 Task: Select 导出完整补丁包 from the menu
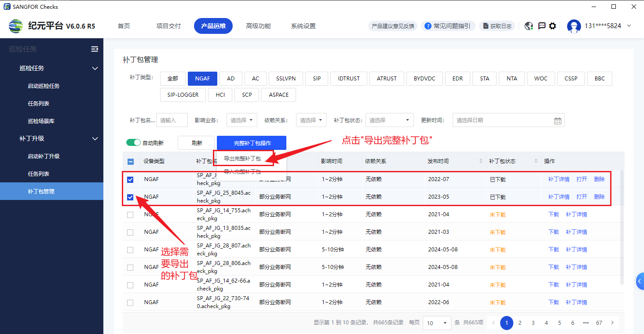coord(242,159)
